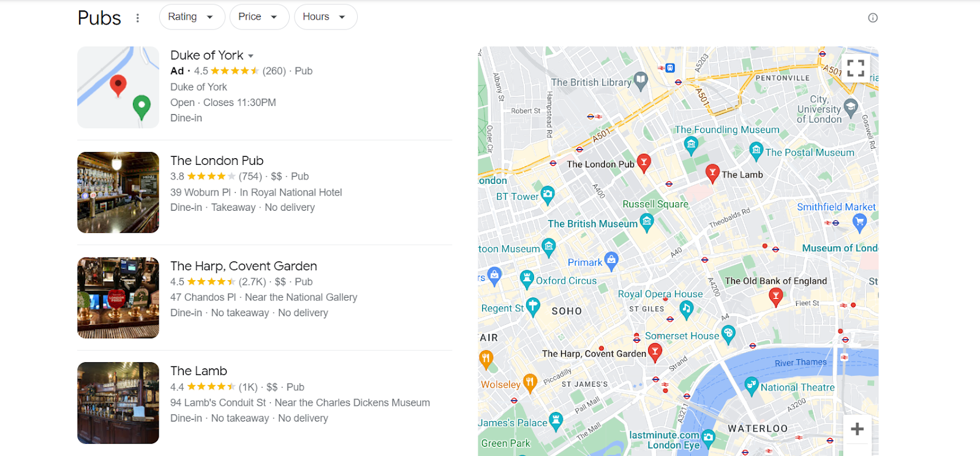Click The Lamb (1K) review count
The image size is (980, 456).
(248, 387)
